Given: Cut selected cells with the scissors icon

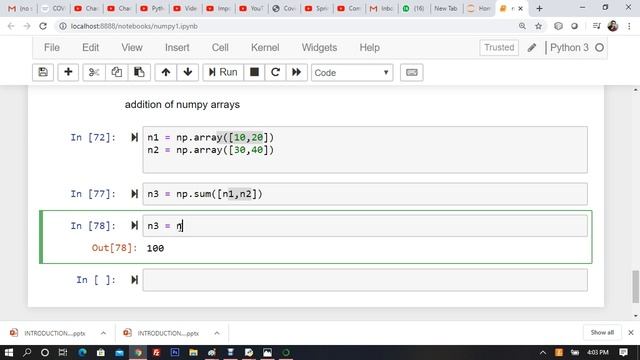Looking at the screenshot, I should coord(94,72).
